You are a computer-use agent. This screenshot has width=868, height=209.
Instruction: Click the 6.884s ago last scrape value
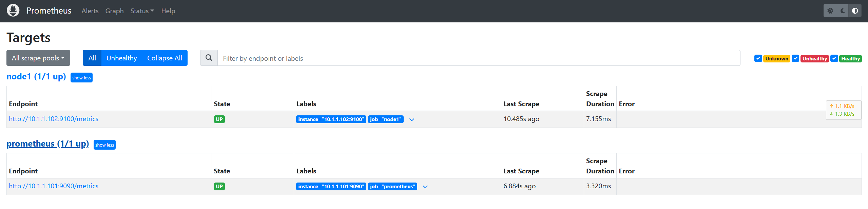(x=520, y=186)
